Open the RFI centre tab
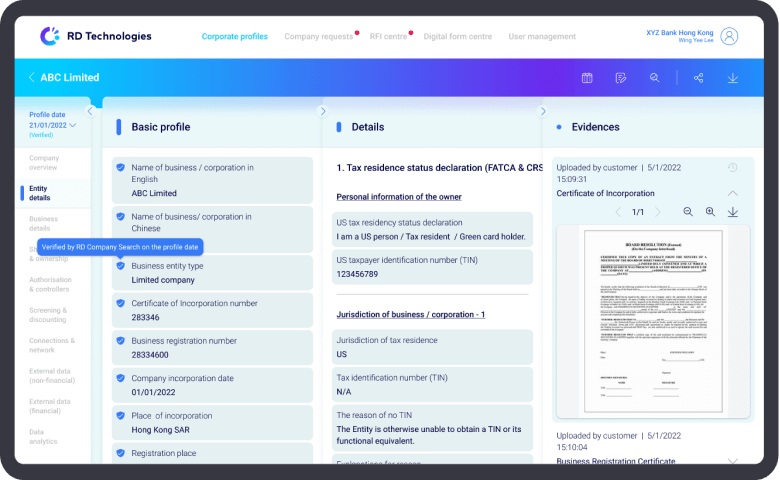The width and height of the screenshot is (780, 481). click(x=388, y=36)
